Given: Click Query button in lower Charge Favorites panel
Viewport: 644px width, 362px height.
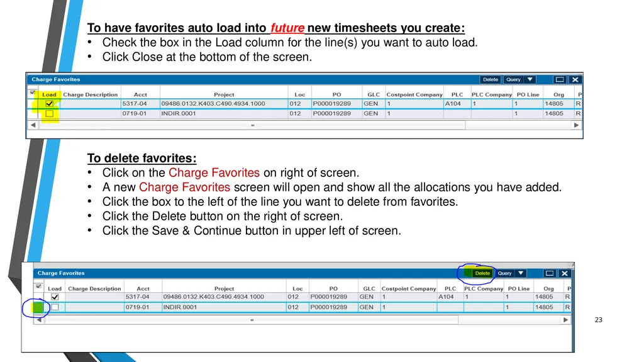Looking at the screenshot, I should coord(504,273).
